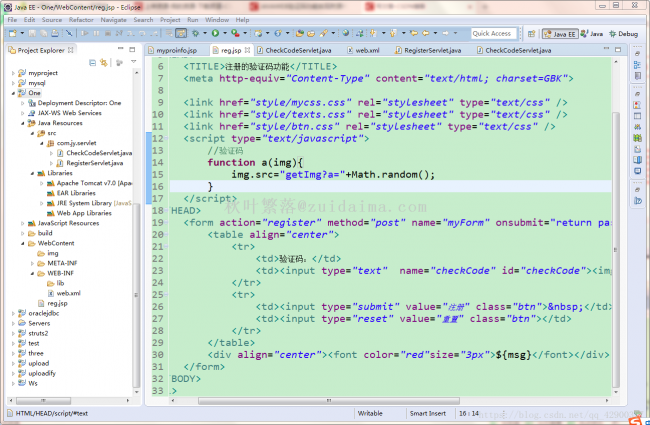The height and width of the screenshot is (425, 650).
Task: Select RegisterServlet.java in Project Explorer
Action: point(93,162)
